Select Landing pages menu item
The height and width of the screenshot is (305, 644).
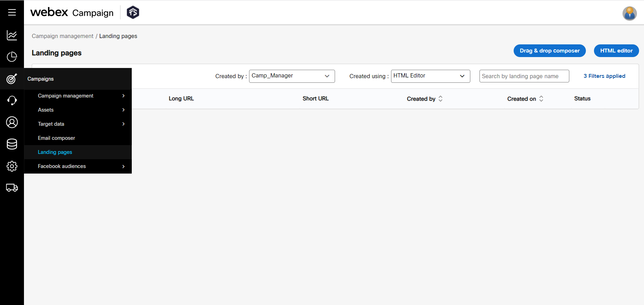[x=78, y=152]
